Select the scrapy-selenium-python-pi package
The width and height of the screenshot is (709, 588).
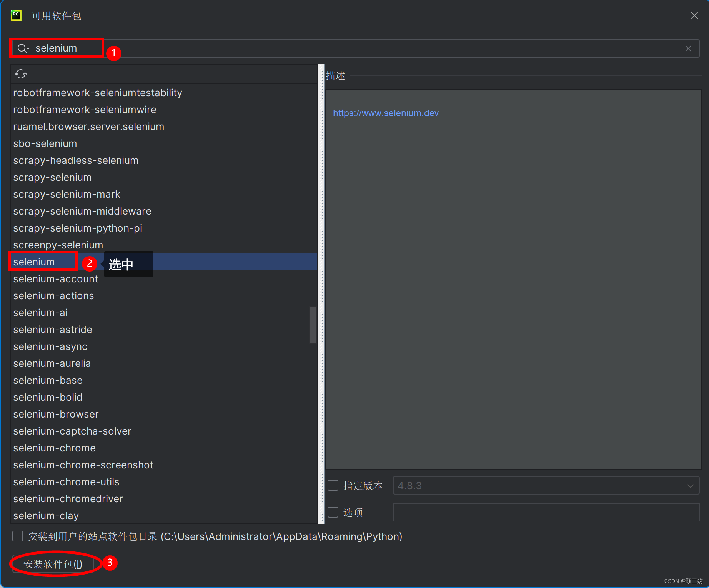pos(164,228)
